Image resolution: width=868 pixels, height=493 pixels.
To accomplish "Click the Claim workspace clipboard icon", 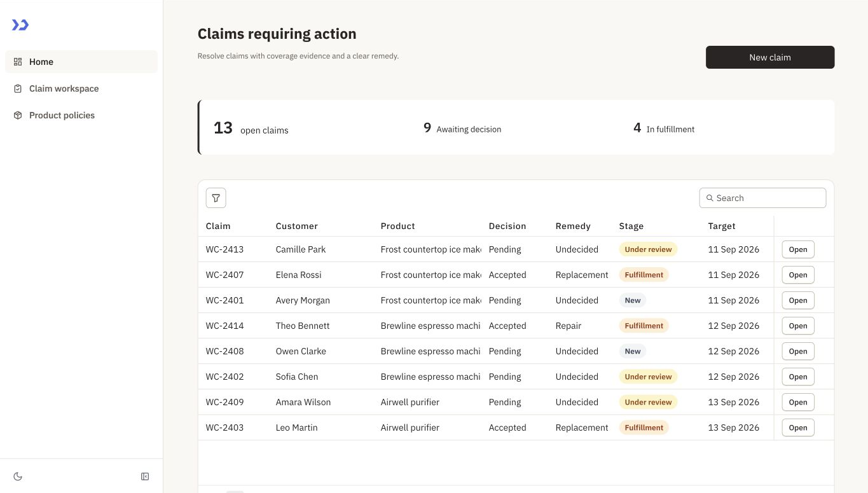I will point(18,88).
